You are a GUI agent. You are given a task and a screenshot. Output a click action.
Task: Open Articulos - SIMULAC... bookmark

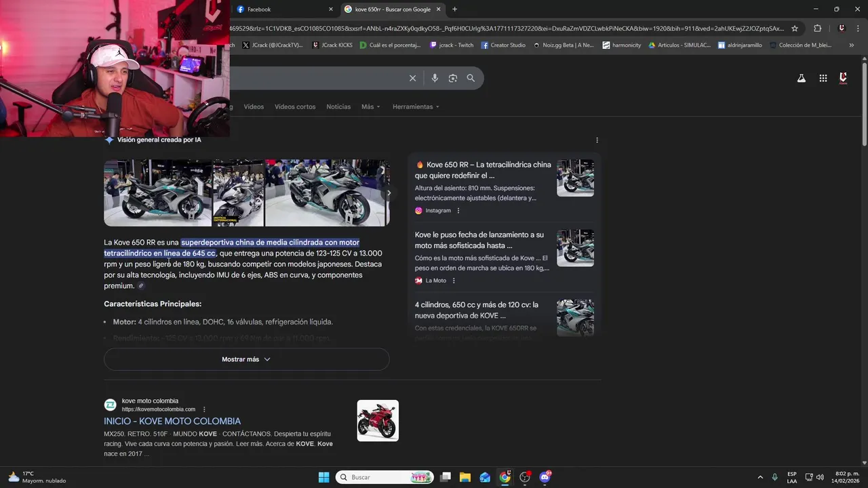[x=679, y=45]
